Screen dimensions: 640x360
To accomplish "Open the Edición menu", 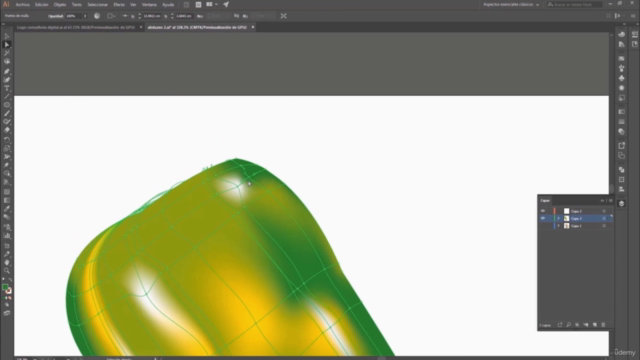I will (x=41, y=4).
